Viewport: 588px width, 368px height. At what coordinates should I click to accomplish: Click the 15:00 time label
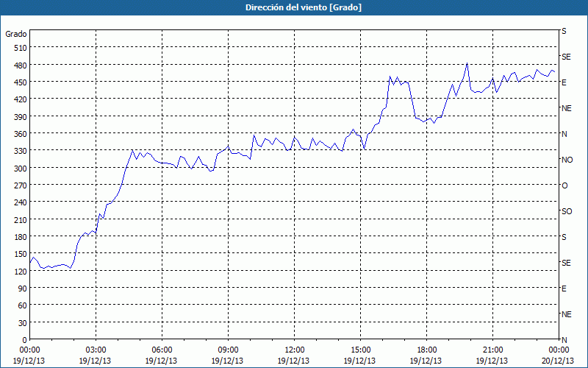pos(360,350)
